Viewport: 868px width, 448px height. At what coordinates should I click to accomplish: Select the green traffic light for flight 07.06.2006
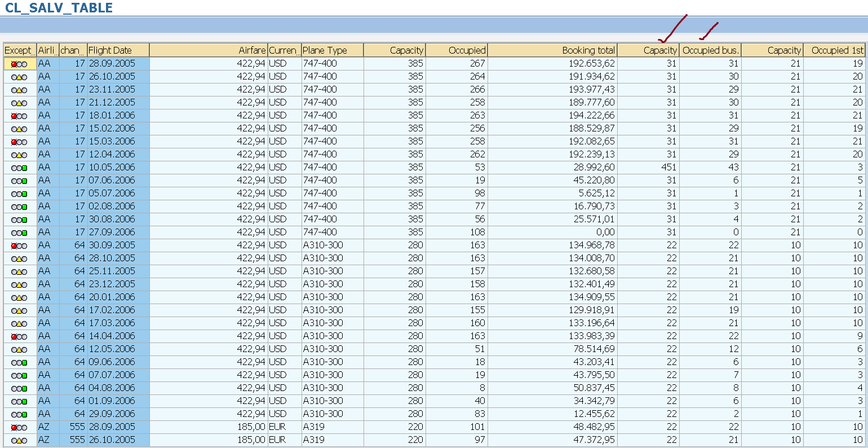pos(19,181)
